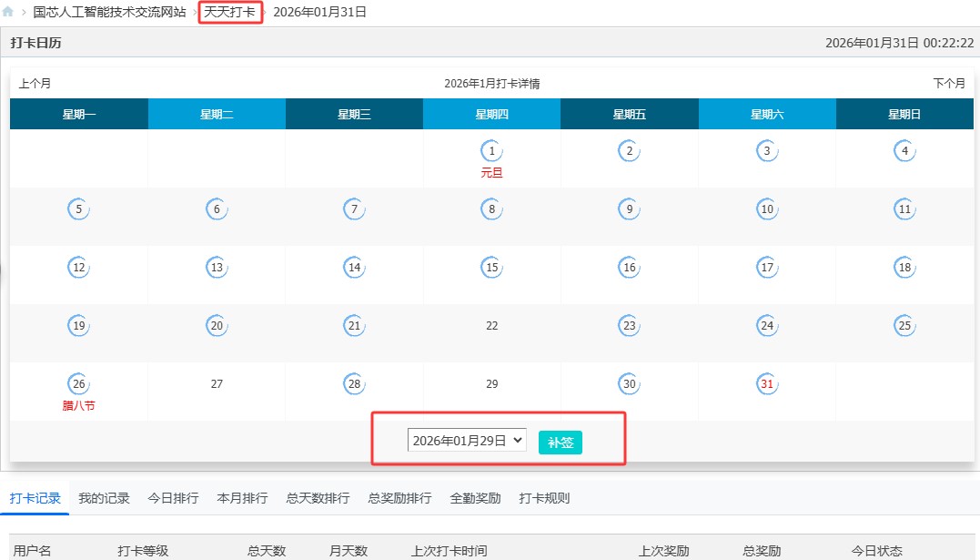The height and width of the screenshot is (560, 980).
Task: Click the day 2 check-in circle
Action: coord(629,150)
